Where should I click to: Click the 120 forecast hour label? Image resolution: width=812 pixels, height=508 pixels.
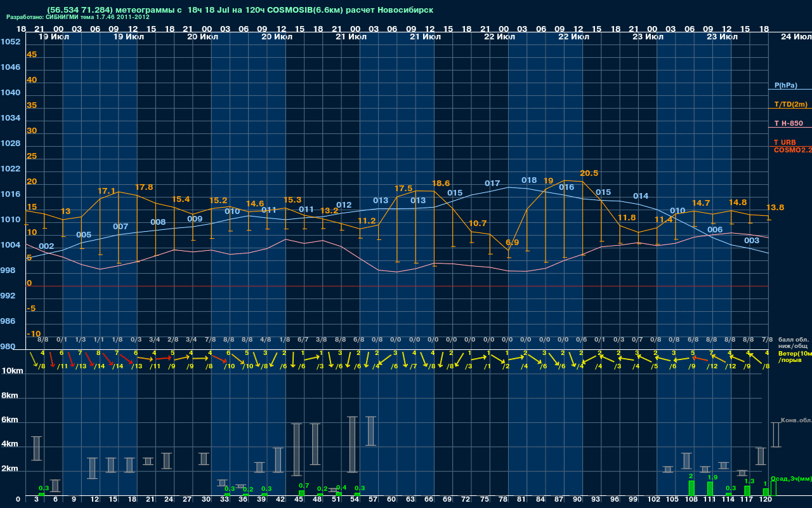pyautogui.click(x=766, y=500)
